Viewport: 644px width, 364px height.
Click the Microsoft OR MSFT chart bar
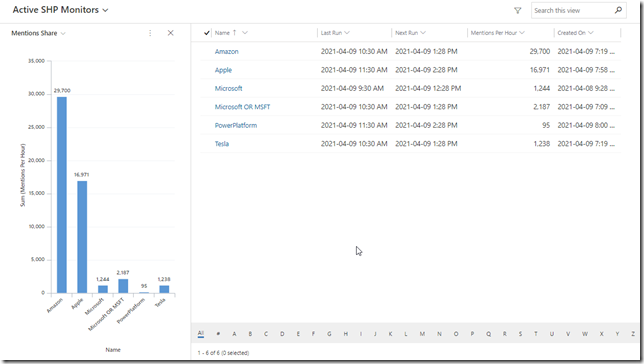coord(123,286)
